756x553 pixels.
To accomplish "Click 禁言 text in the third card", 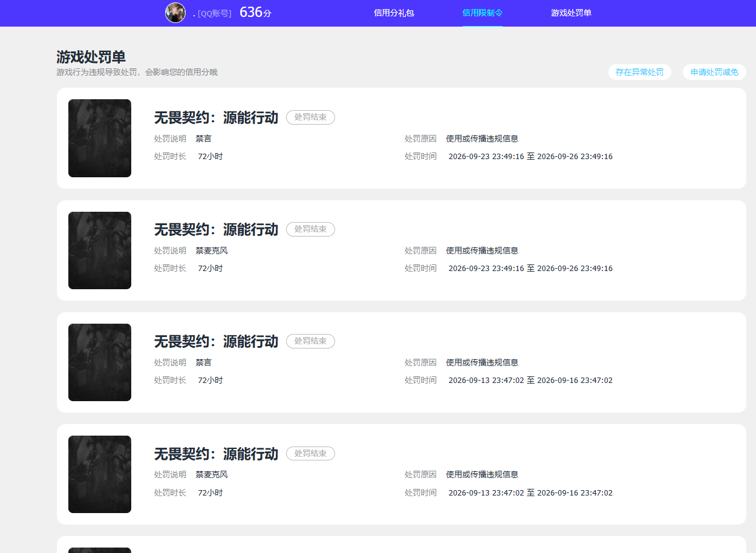I will (x=203, y=362).
